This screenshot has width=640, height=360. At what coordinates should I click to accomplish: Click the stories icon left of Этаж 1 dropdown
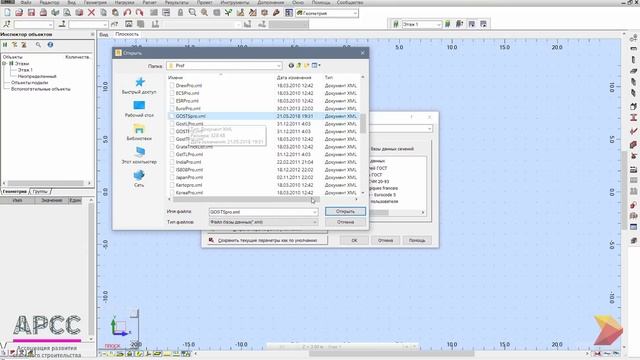tap(396, 24)
